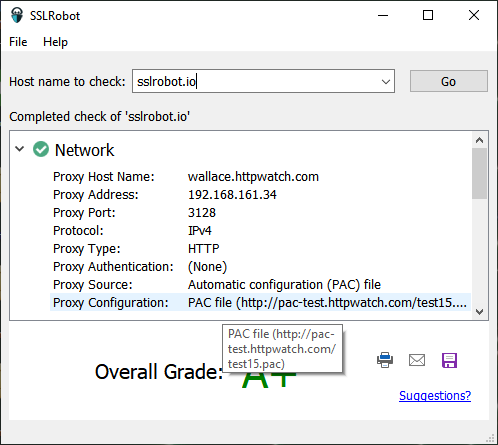Click the SSLRobot app icon in title bar
This screenshot has width=498, height=445.
(x=17, y=15)
